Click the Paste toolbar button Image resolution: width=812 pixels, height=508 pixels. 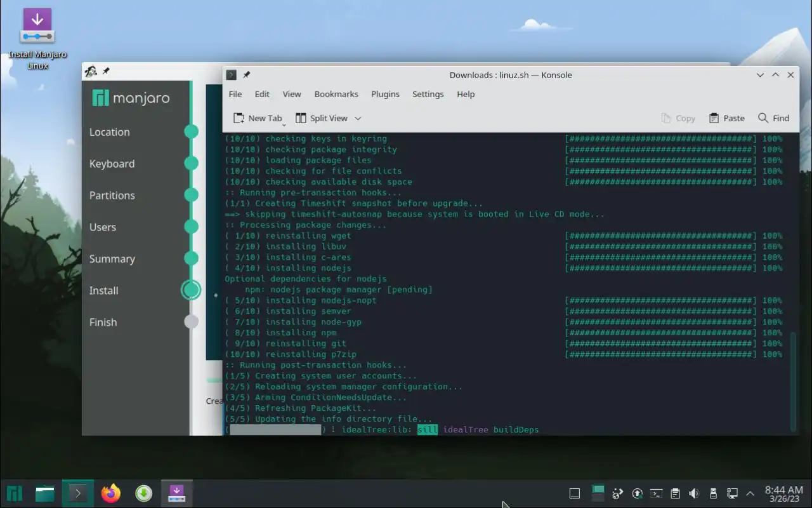[x=727, y=118]
